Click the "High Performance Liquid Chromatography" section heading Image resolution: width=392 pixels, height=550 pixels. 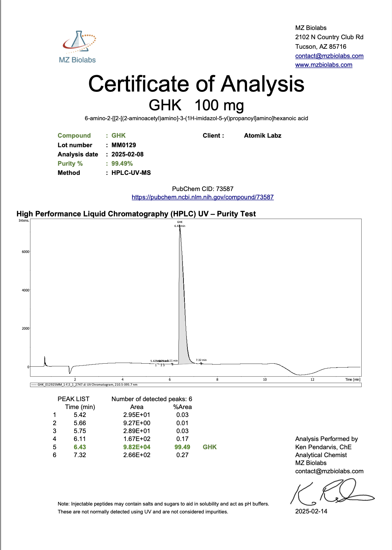coord(136,214)
